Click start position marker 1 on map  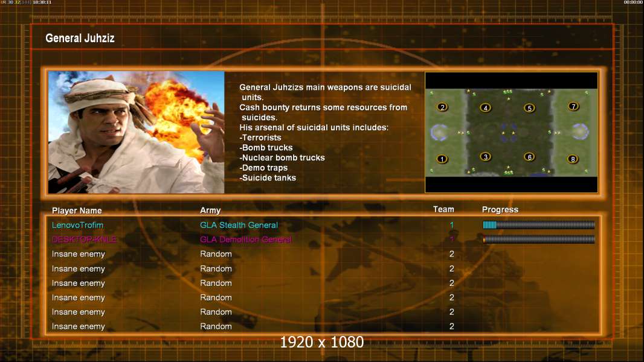pos(442,159)
